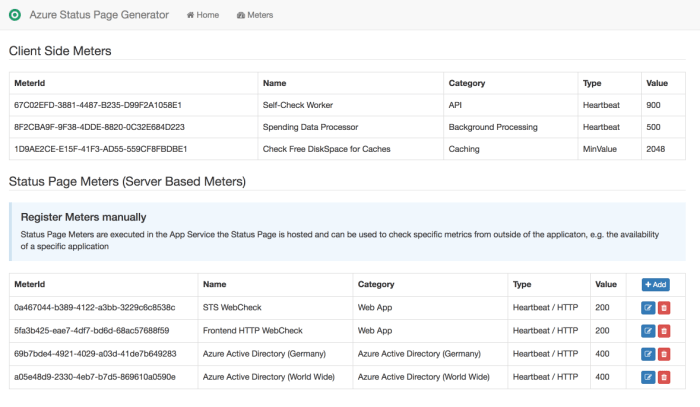The width and height of the screenshot is (700, 407).
Task: Open the Home navigation item
Action: click(202, 15)
